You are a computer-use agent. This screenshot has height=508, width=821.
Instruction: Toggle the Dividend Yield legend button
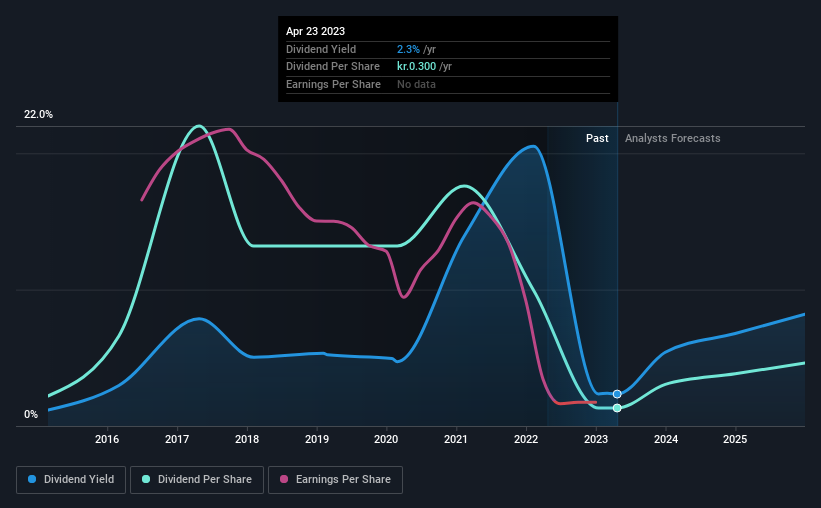click(x=71, y=480)
